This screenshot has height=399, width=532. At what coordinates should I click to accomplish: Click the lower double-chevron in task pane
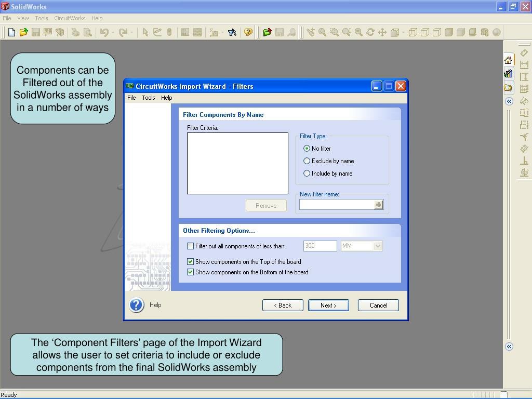tap(509, 347)
